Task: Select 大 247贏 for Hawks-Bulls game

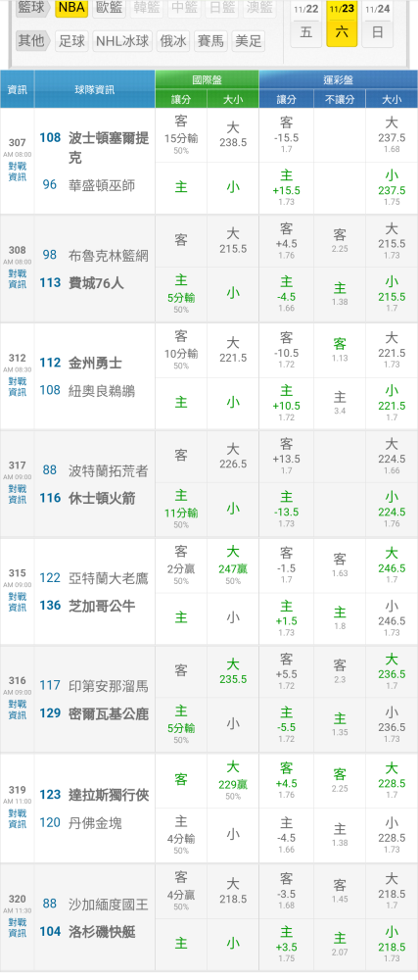Action: (x=233, y=565)
